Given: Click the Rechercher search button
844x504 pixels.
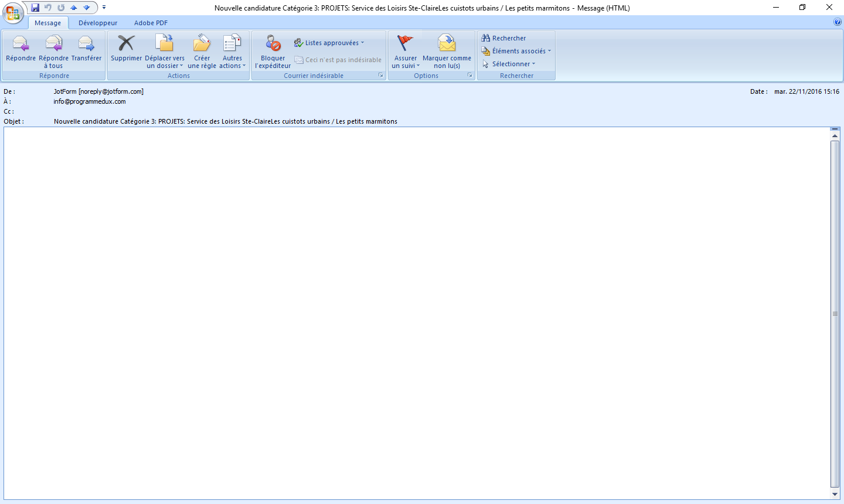Looking at the screenshot, I should tap(503, 38).
